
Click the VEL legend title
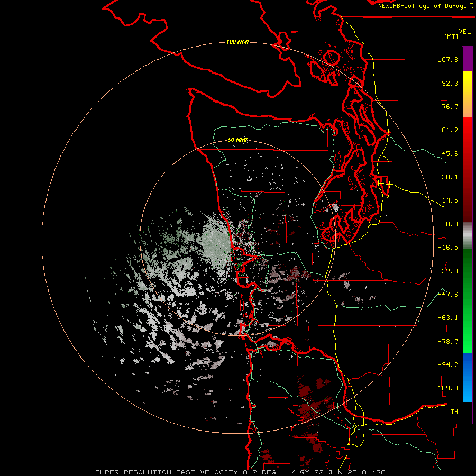(x=464, y=32)
